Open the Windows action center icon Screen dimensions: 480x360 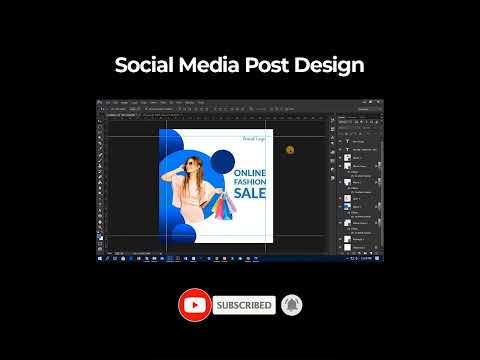(x=377, y=258)
